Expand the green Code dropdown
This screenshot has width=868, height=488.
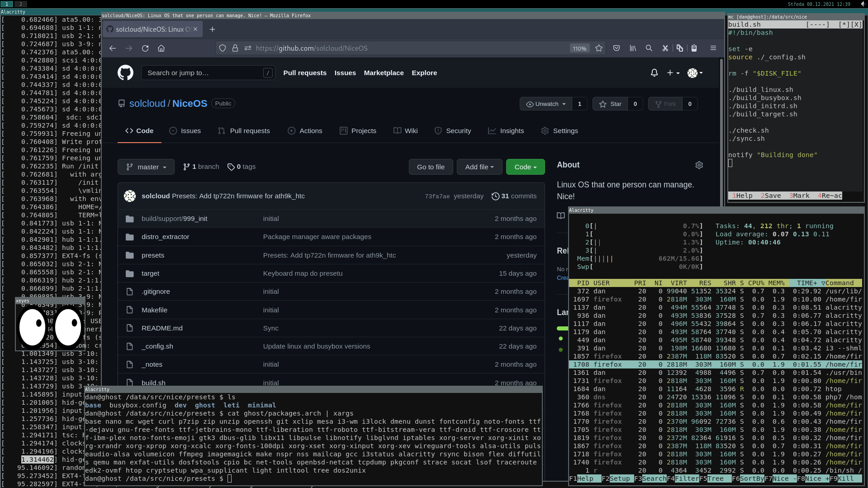[525, 167]
